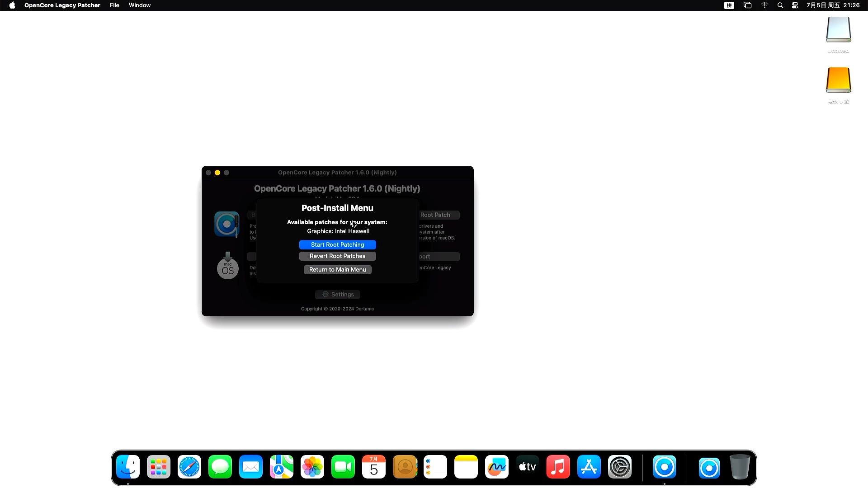Open Calendar from the Dock
Screen dimensions: 868x488
pyautogui.click(x=374, y=467)
